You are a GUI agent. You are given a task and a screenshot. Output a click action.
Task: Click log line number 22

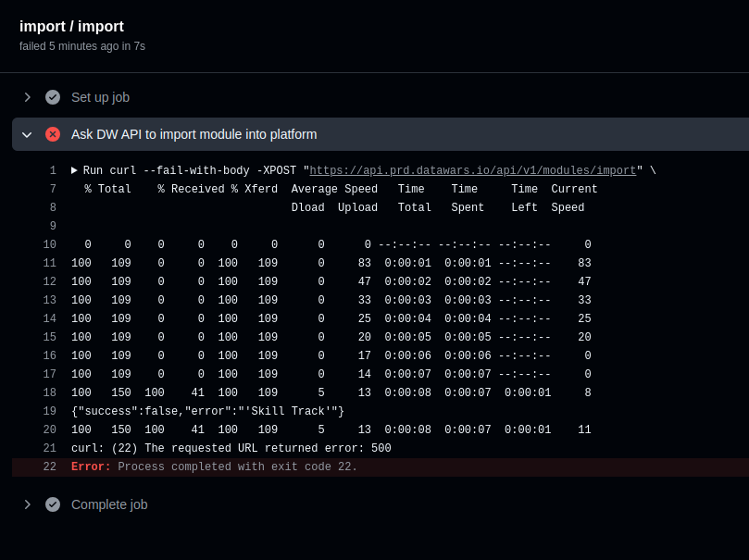point(50,467)
